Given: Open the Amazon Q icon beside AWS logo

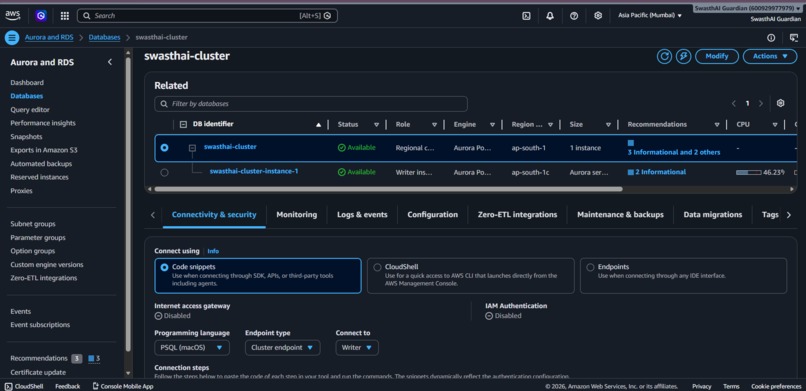Looking at the screenshot, I should tap(41, 16).
